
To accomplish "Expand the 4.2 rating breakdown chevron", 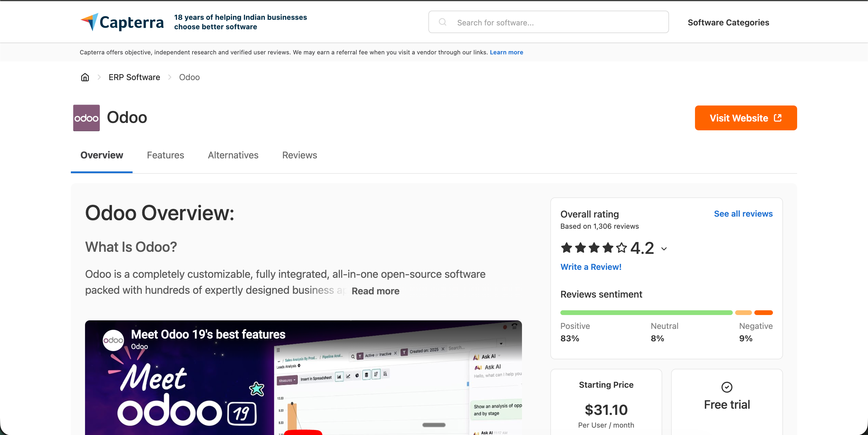I will [664, 249].
